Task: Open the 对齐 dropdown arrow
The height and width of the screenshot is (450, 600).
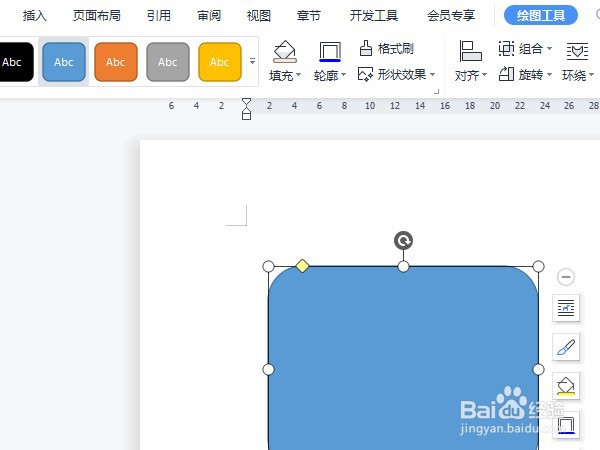Action: tap(484, 75)
